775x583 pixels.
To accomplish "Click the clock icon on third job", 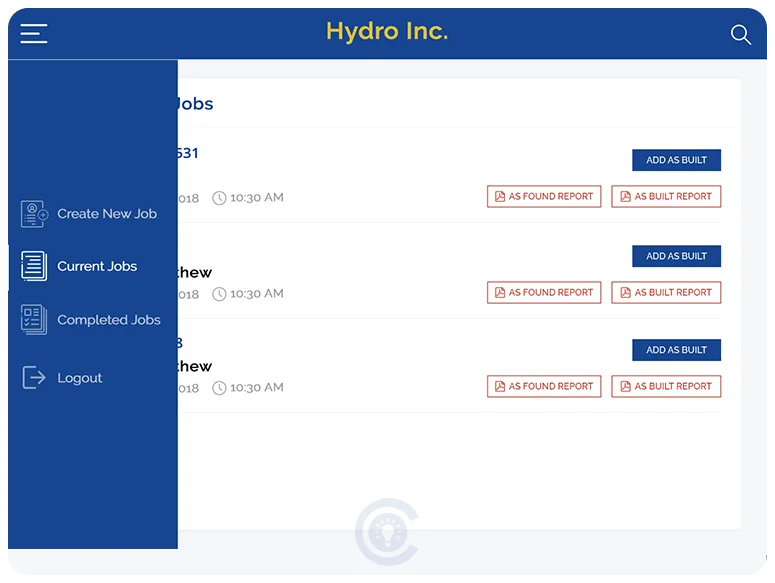I will (219, 388).
